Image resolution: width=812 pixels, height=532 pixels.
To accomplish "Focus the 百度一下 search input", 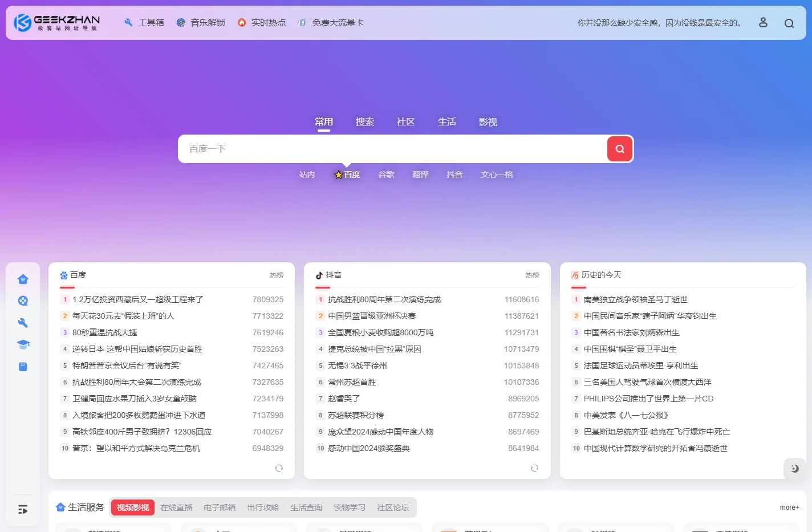I will point(392,149).
